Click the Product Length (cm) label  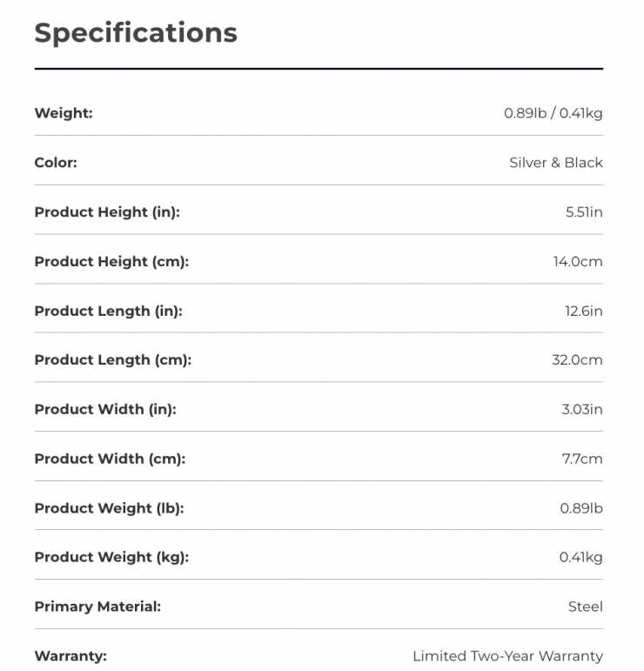point(112,359)
